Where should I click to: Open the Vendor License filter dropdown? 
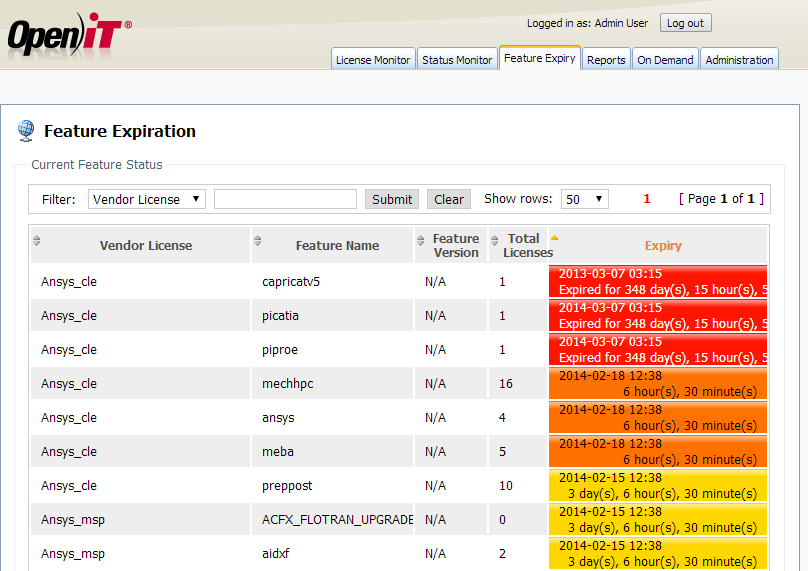(146, 199)
